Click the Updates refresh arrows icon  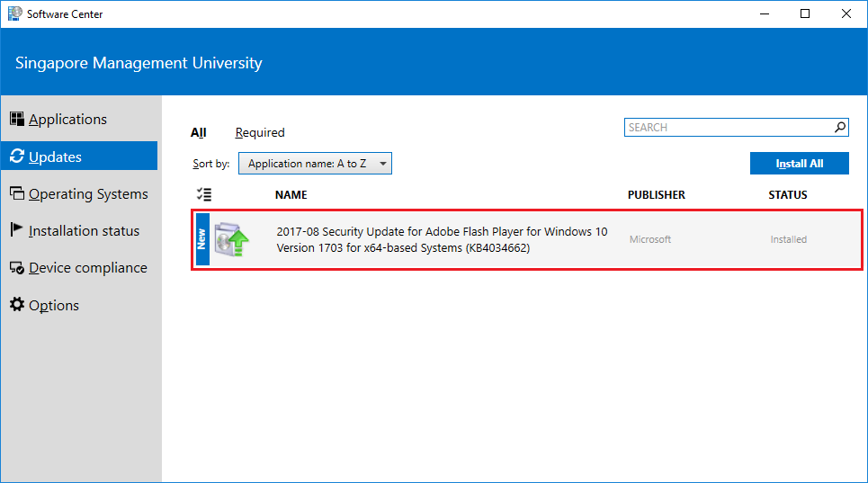click(x=16, y=156)
